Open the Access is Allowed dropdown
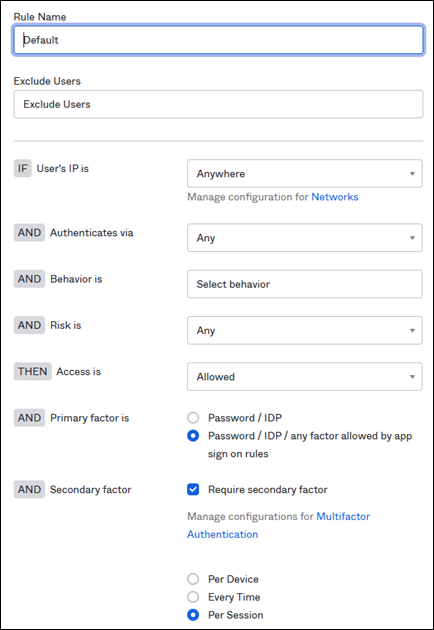 305,376
